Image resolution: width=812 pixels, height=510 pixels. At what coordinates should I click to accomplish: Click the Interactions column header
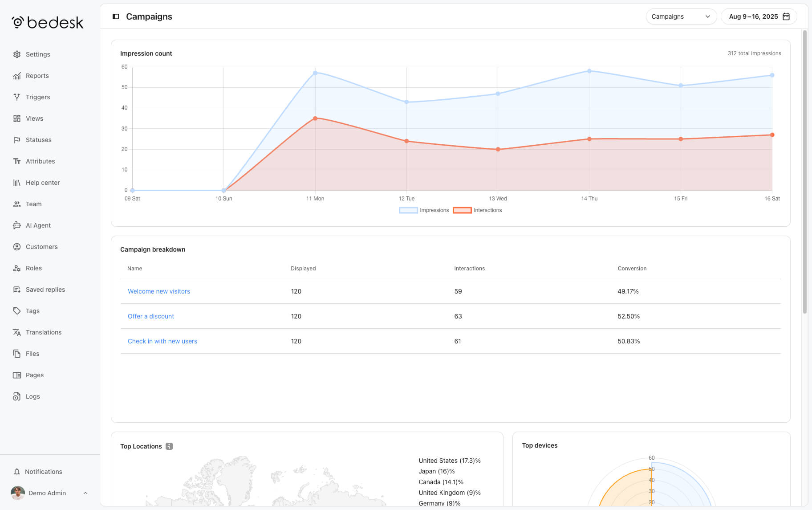pos(469,269)
